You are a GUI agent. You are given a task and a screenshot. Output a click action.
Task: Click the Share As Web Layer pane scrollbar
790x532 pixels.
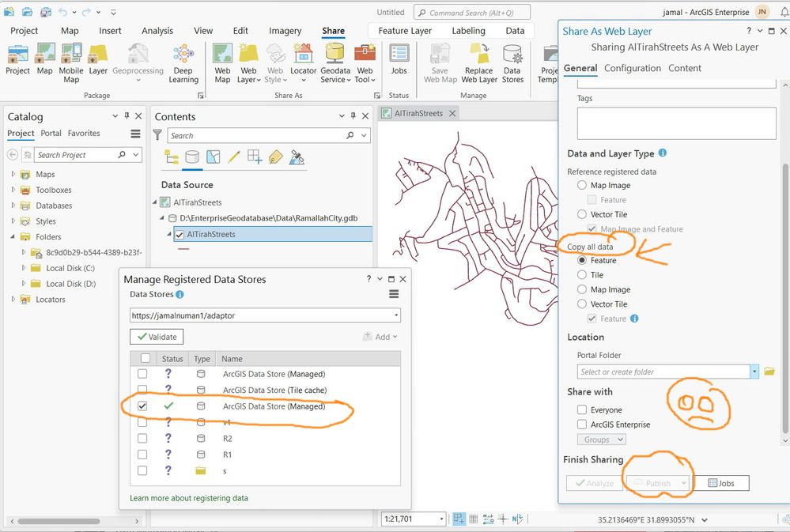tap(784, 297)
